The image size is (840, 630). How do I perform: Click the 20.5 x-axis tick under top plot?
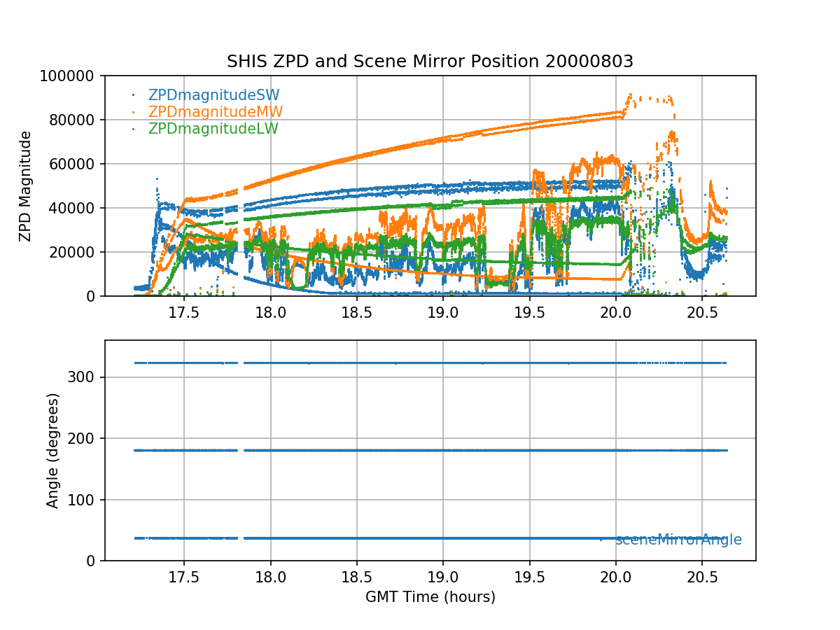pyautogui.click(x=701, y=312)
